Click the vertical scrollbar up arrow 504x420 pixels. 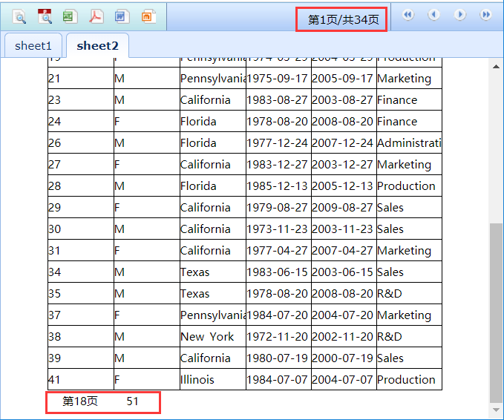coord(497,67)
